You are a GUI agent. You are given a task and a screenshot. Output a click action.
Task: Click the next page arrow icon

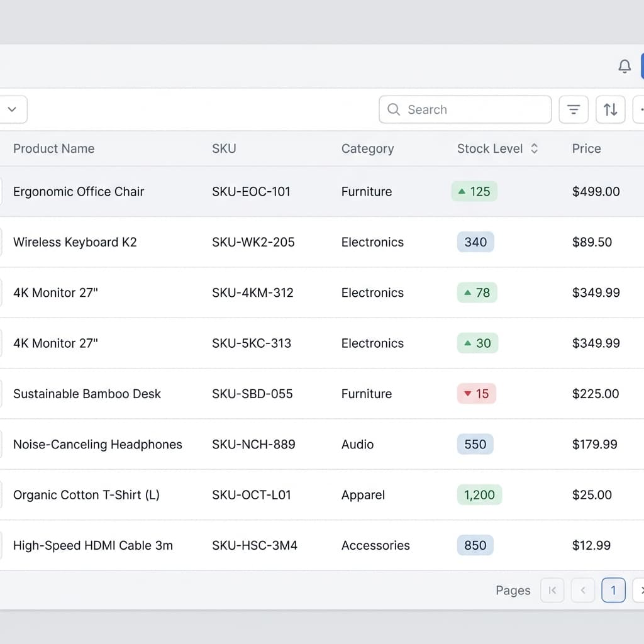[x=641, y=590]
